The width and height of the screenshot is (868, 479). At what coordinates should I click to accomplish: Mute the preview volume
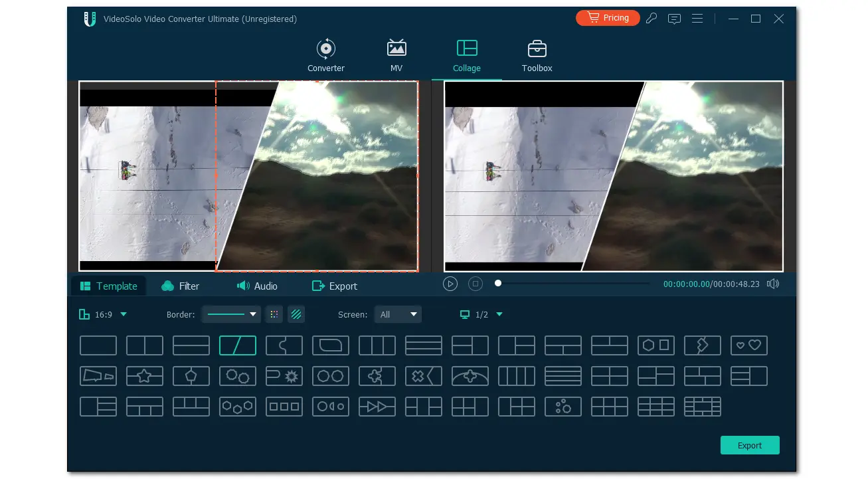(773, 284)
